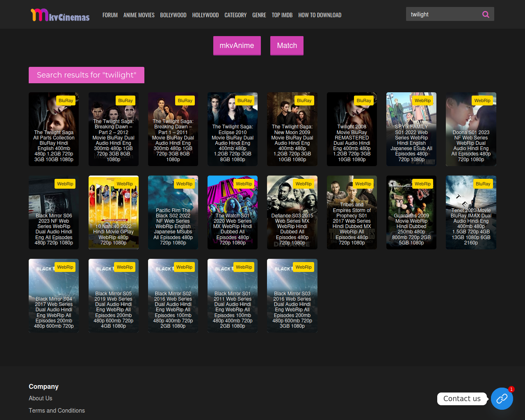Go to TOP IMDB page
525x420 pixels.
point(282,15)
